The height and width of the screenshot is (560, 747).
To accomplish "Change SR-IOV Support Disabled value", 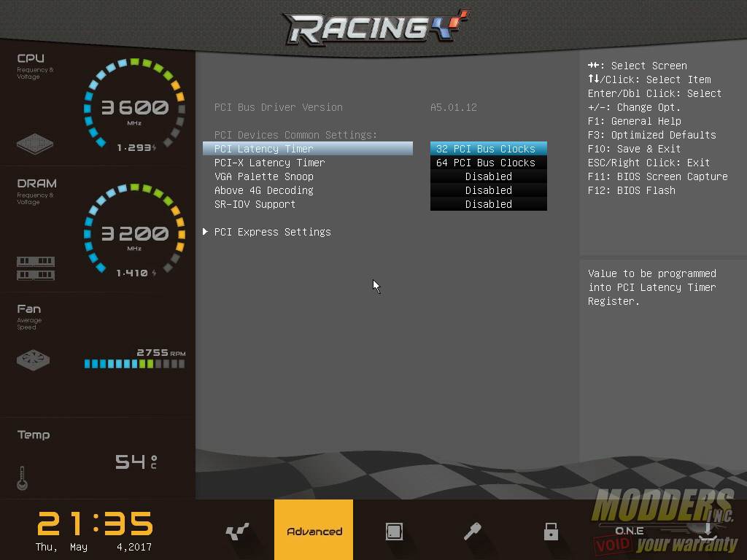I will (x=488, y=204).
